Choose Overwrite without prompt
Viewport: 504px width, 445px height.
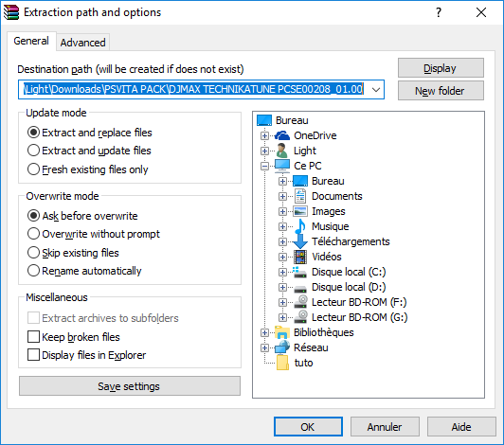click(x=94, y=234)
